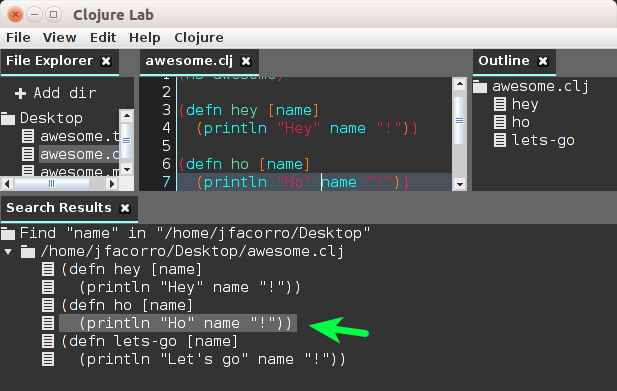This screenshot has width=617, height=391.
Task: Click File Explorer horizontal scrollbar thumb
Action: click(x=52, y=184)
